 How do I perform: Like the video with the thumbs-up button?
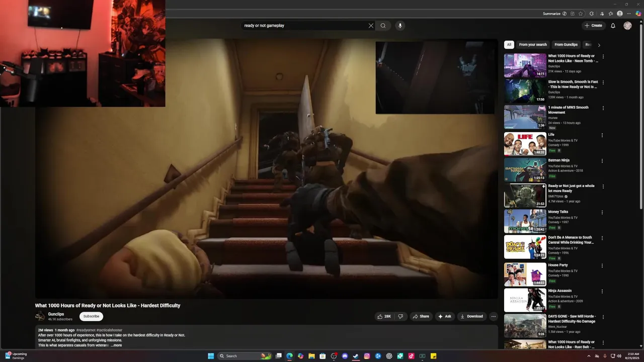384,316
